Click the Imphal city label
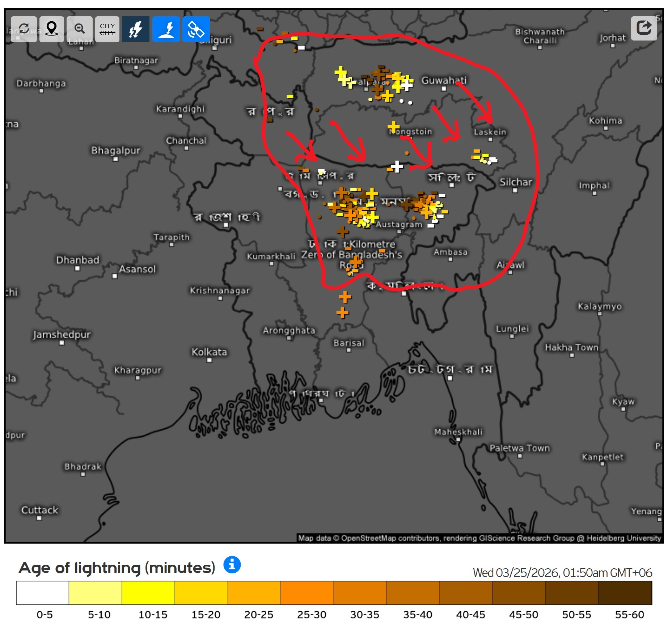 pyautogui.click(x=594, y=186)
